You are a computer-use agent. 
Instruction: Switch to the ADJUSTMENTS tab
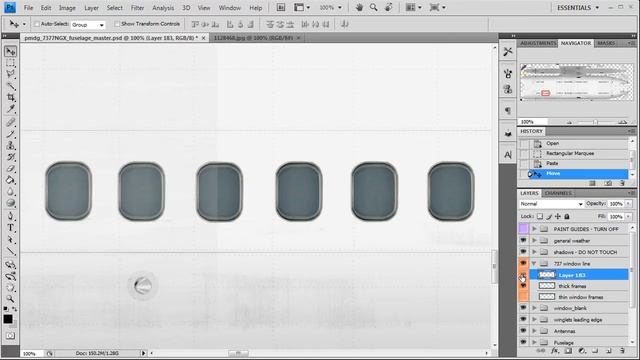tap(538, 43)
